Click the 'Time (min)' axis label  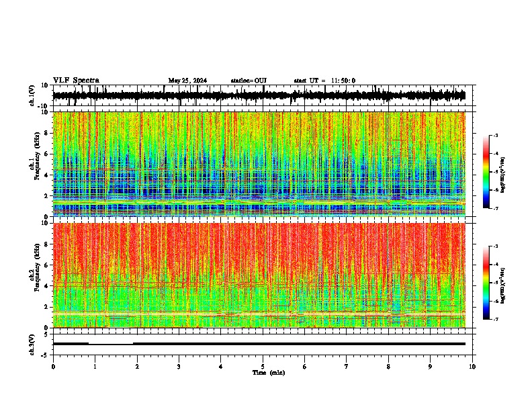[x=269, y=373]
